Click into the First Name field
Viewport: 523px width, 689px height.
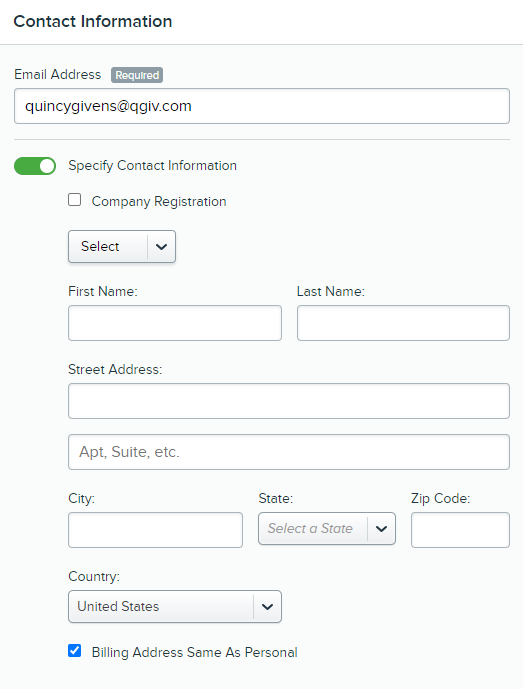coord(175,323)
